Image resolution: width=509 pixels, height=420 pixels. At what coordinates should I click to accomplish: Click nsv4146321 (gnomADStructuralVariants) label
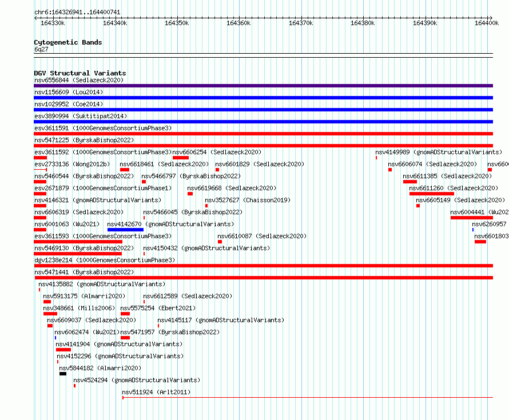[98, 200]
